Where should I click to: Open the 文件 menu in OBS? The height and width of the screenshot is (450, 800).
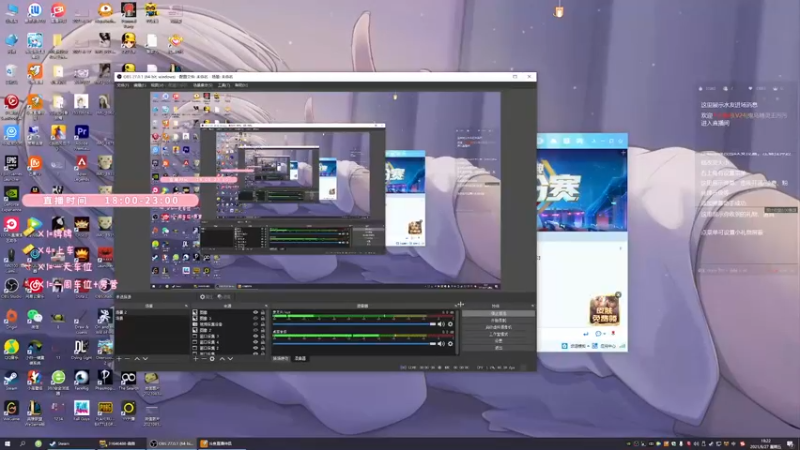[122, 85]
